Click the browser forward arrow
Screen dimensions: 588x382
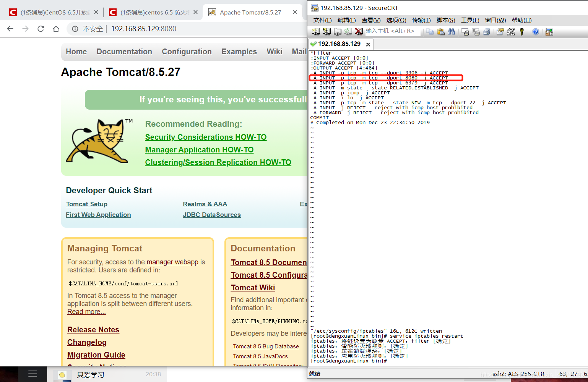pyautogui.click(x=25, y=29)
